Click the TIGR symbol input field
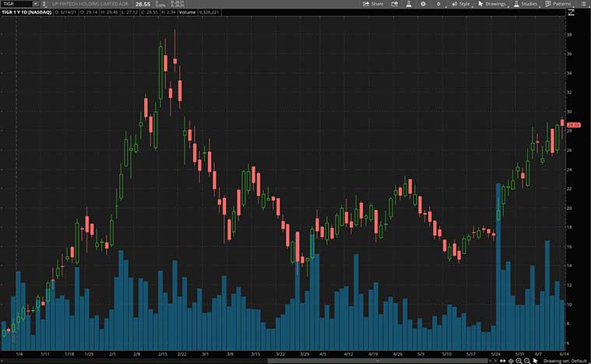Image resolution: width=591 pixels, height=364 pixels. point(14,4)
